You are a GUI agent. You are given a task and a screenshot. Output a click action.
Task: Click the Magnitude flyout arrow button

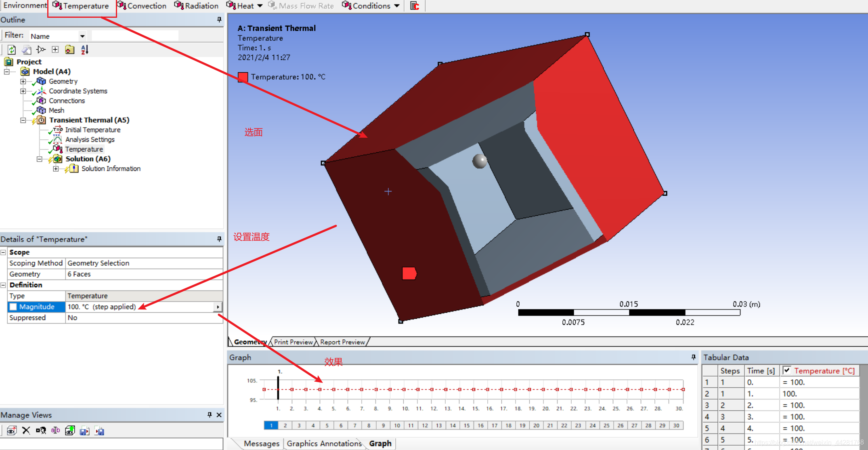point(218,307)
